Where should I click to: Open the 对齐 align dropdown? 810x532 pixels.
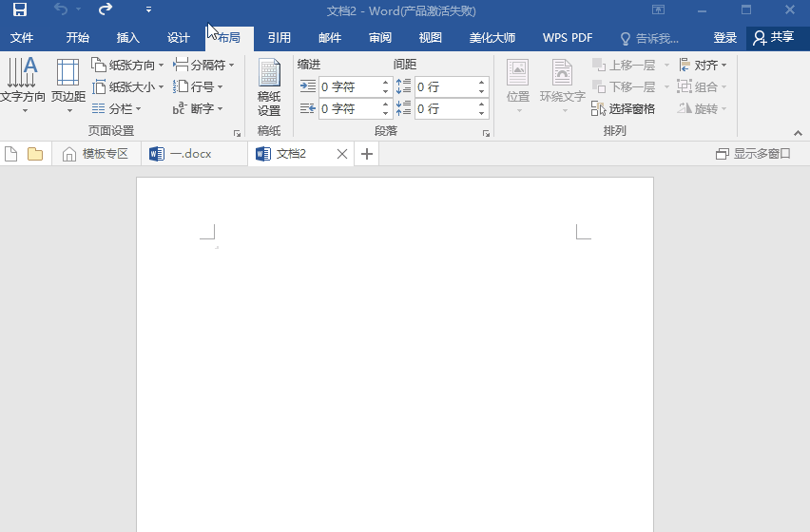[704, 66]
